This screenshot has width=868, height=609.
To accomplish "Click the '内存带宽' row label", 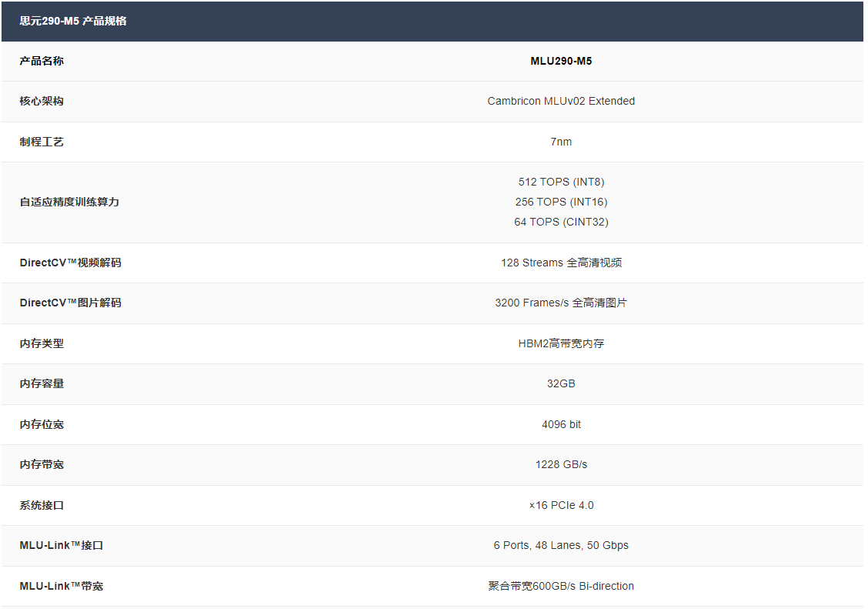I will point(42,464).
